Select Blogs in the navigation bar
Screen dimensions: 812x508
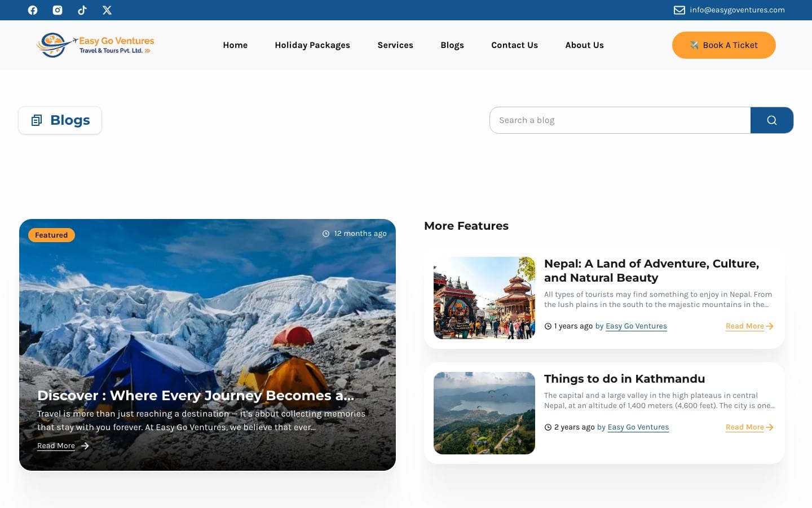(x=452, y=45)
